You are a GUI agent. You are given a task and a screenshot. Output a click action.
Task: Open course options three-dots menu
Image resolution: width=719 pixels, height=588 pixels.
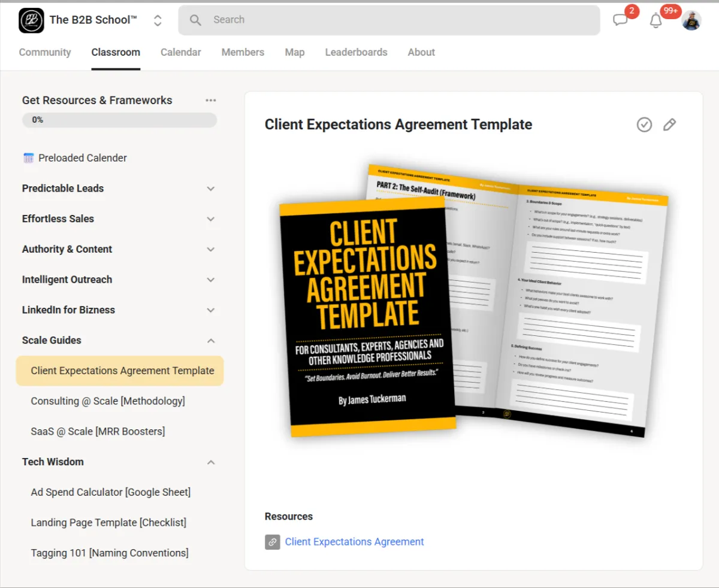tap(211, 101)
